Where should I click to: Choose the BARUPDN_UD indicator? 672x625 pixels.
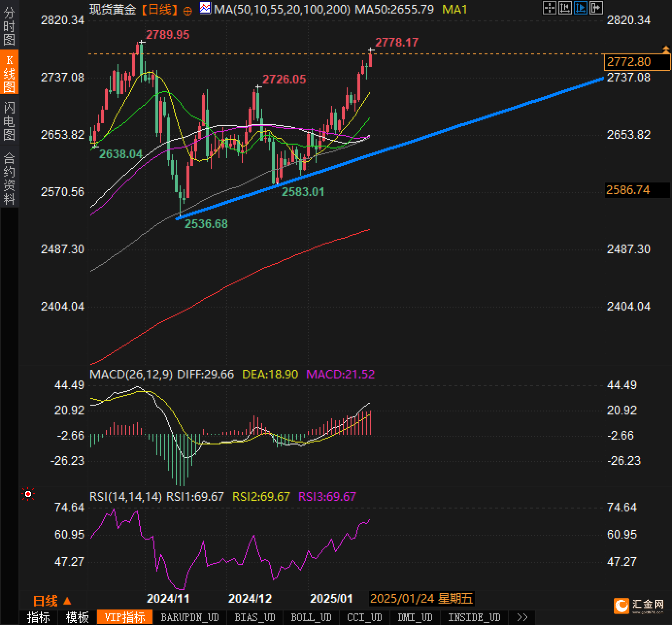(x=190, y=617)
